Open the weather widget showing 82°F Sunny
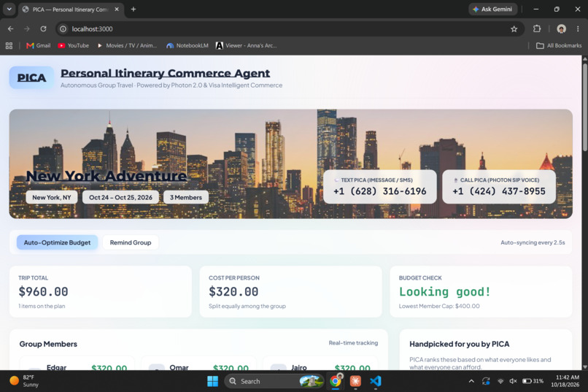Viewport: 588px width, 392px height. click(24, 381)
